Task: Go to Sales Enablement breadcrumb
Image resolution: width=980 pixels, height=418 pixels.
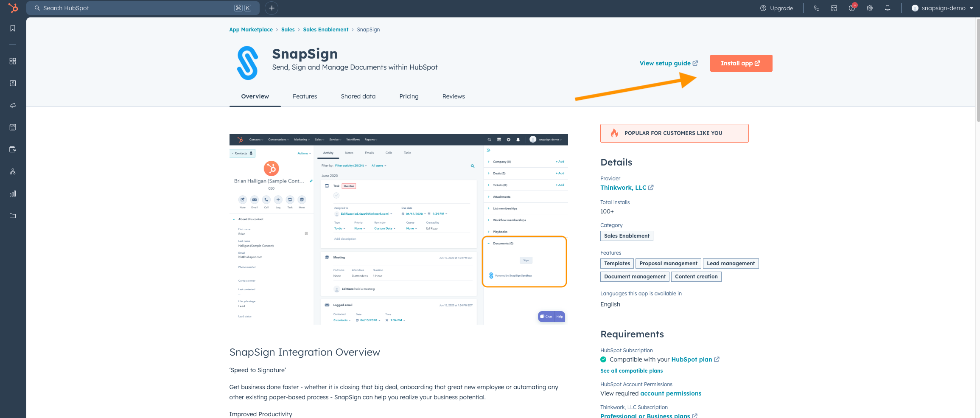Action: [326, 29]
